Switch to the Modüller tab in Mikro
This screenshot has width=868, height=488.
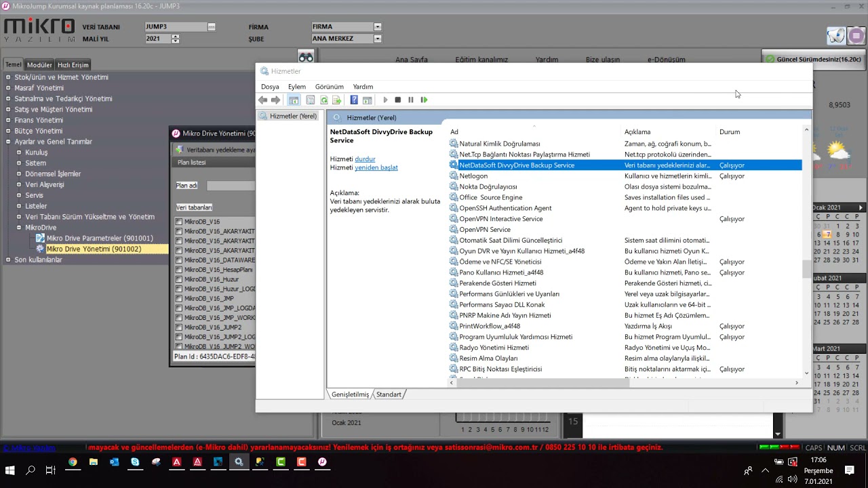pyautogui.click(x=39, y=65)
